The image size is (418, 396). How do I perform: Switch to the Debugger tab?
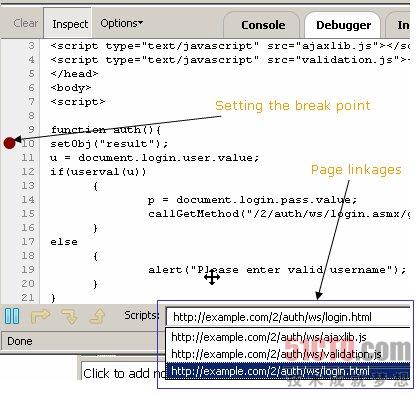coord(343,25)
